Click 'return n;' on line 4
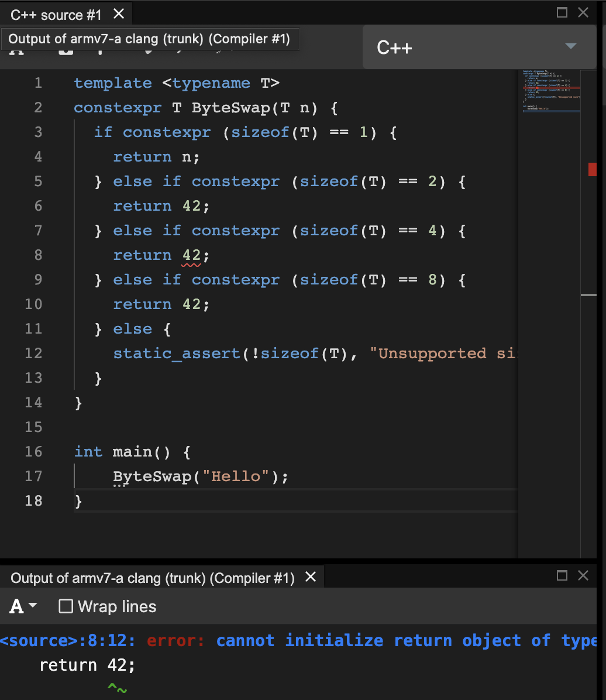 pos(156,157)
